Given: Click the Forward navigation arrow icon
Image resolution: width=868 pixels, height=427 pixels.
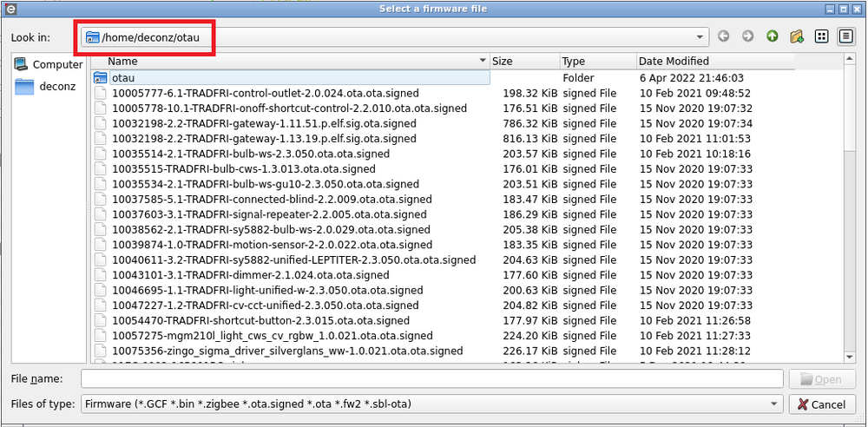Looking at the screenshot, I should point(747,37).
